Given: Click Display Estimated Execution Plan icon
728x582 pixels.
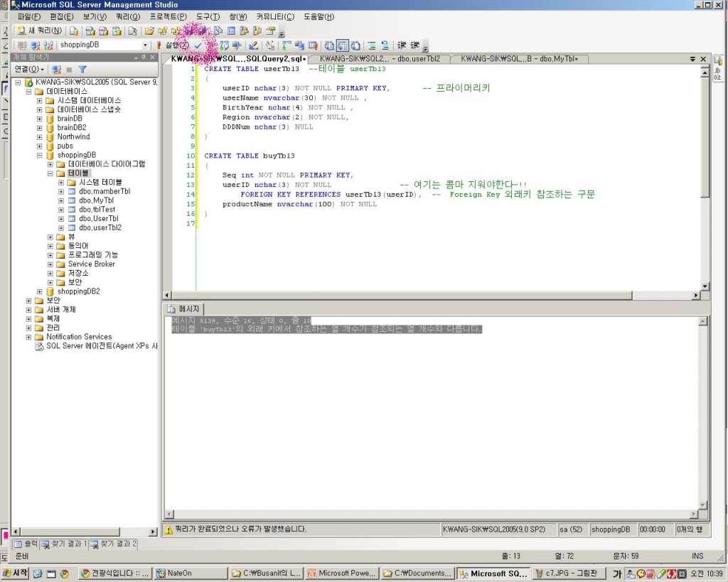Looking at the screenshot, I should point(224,45).
